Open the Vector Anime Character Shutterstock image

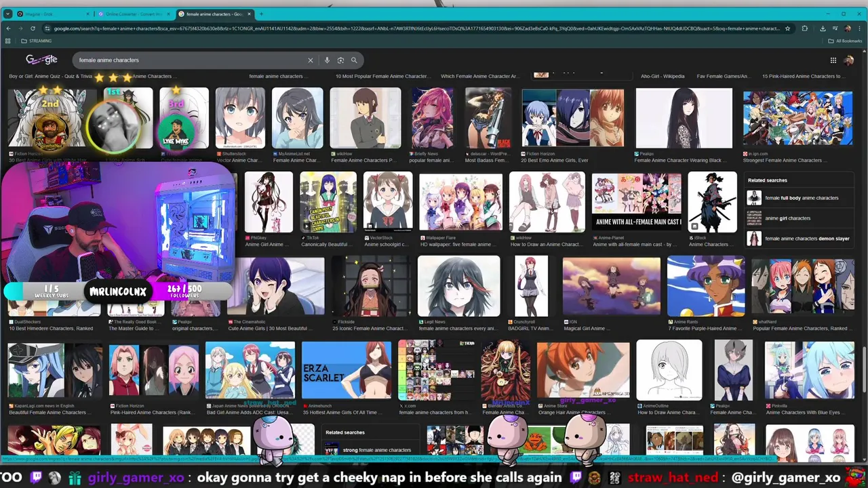(240, 118)
